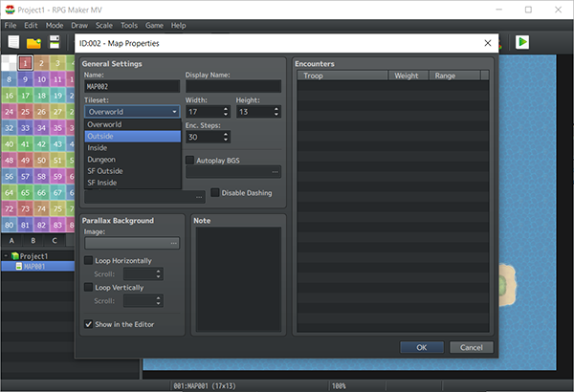Click the Save Project disk icon

click(x=55, y=42)
